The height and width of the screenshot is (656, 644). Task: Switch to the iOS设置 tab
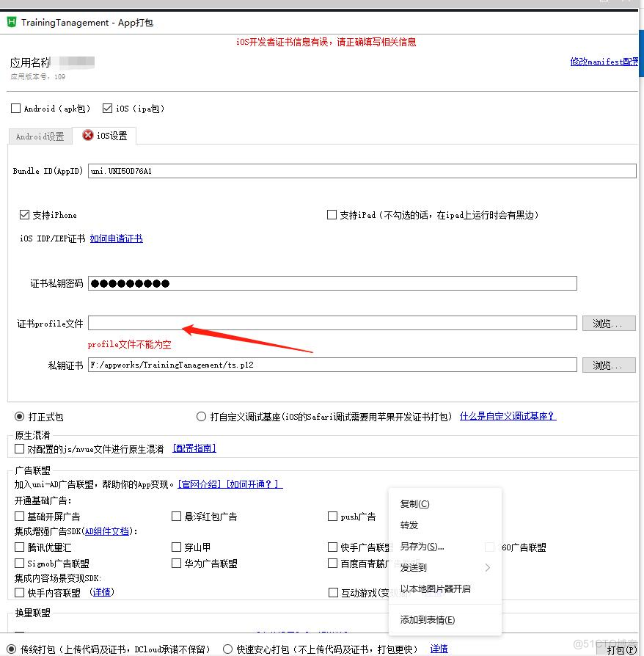pos(105,136)
